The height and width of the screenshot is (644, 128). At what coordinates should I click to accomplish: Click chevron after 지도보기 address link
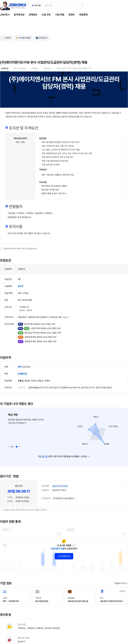(70, 317)
